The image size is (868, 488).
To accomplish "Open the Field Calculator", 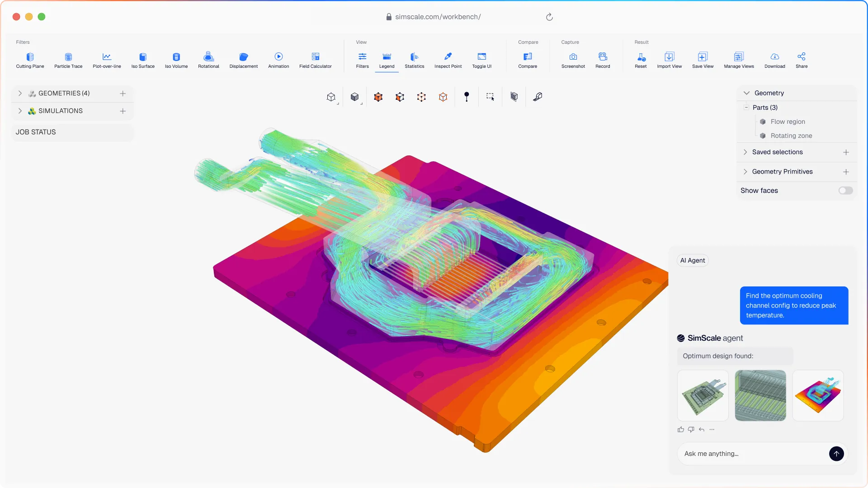I will pos(316,60).
